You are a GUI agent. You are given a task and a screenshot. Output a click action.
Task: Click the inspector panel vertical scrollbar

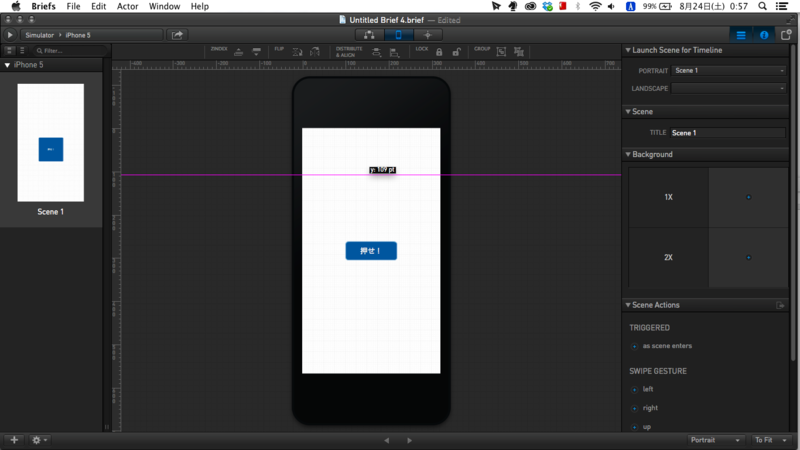pos(793,204)
